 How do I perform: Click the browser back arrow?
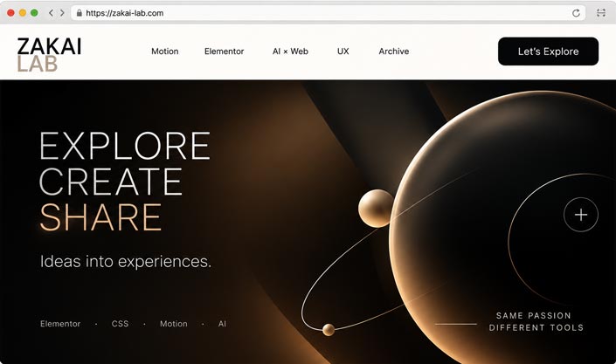click(51, 13)
